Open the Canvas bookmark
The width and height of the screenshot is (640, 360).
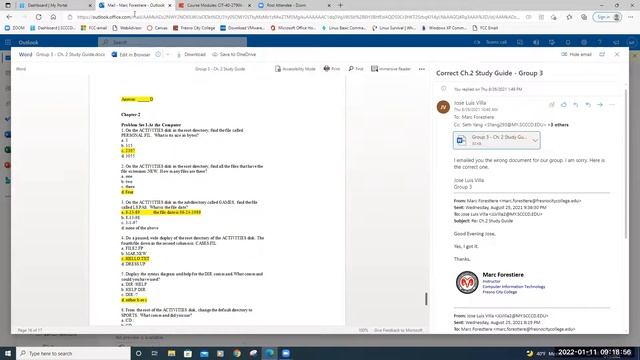(158, 28)
